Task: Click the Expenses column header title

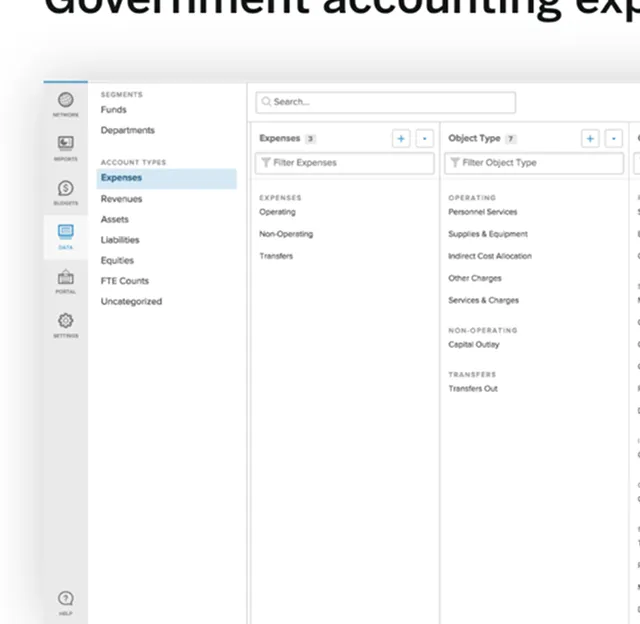Action: coord(280,138)
